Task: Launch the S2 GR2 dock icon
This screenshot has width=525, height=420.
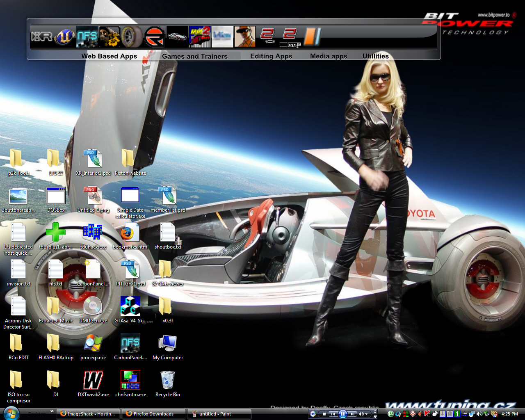Action: [290, 37]
